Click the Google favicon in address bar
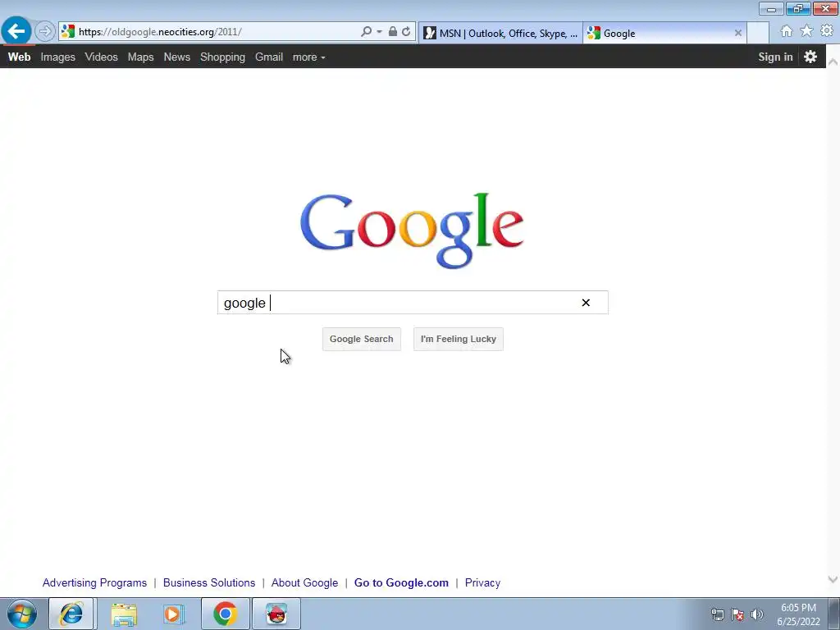The image size is (840, 630). point(67,32)
